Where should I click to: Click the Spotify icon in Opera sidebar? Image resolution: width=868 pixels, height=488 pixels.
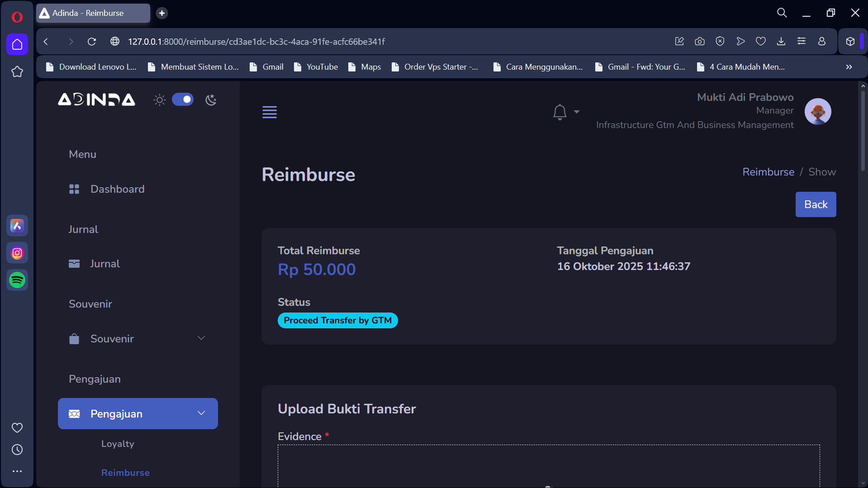click(17, 280)
